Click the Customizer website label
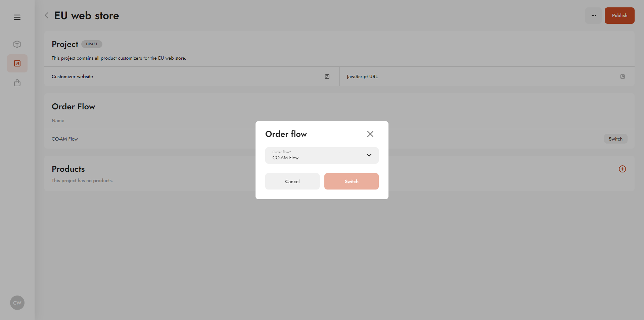Viewport: 644px width, 320px height. (x=72, y=76)
